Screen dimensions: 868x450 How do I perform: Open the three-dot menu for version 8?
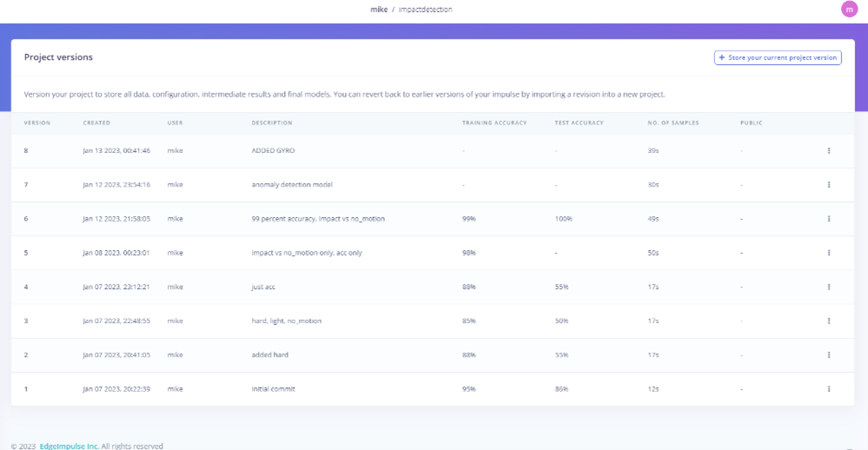point(828,150)
